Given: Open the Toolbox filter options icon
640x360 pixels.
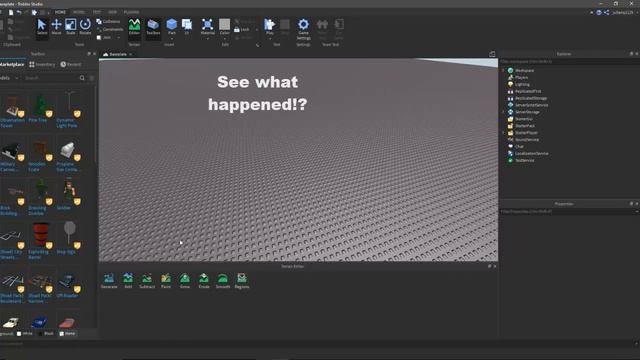Looking at the screenshot, I should click(92, 78).
